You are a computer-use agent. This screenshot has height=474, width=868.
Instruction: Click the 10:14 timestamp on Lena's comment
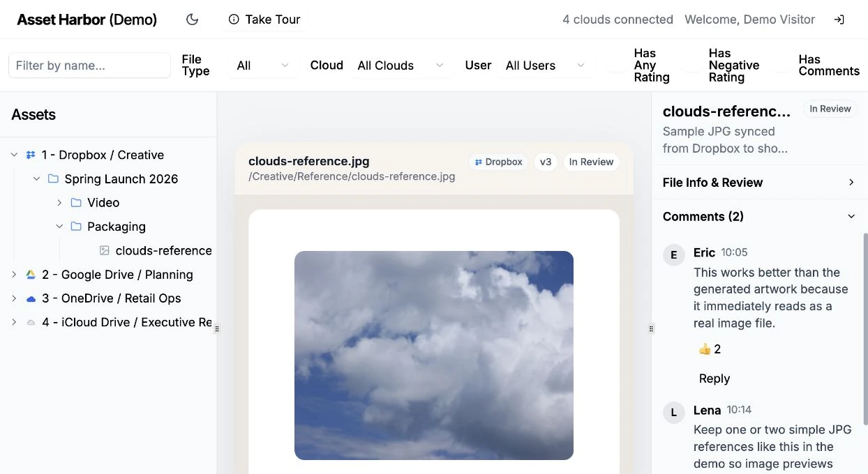click(739, 410)
